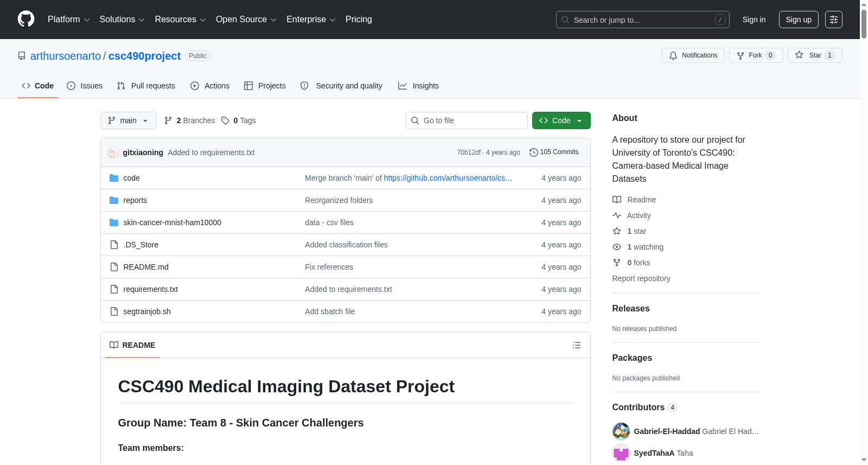Expand the Solutions menu
The image size is (868, 465).
tap(122, 20)
